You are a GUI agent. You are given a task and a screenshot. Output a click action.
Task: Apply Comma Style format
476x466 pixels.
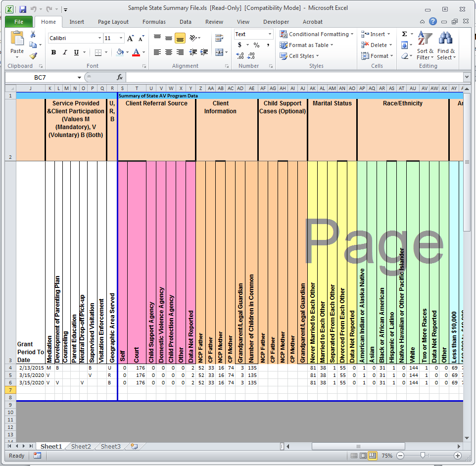pyautogui.click(x=268, y=45)
